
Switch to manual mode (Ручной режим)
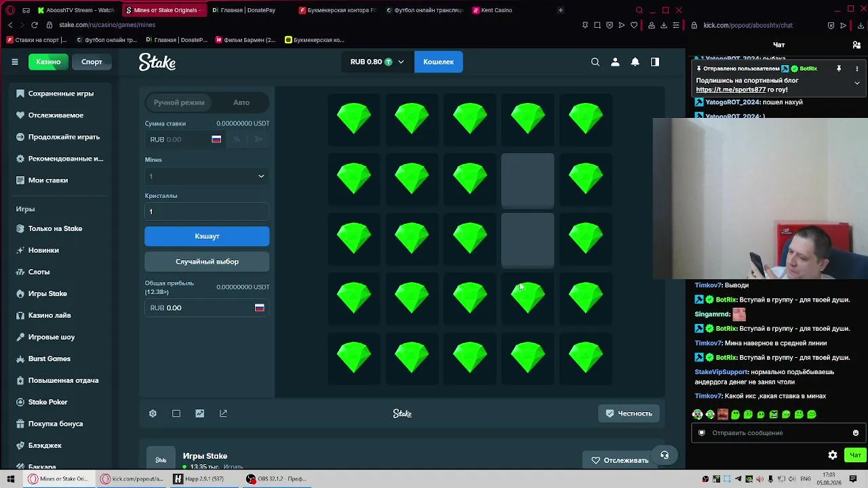click(179, 102)
